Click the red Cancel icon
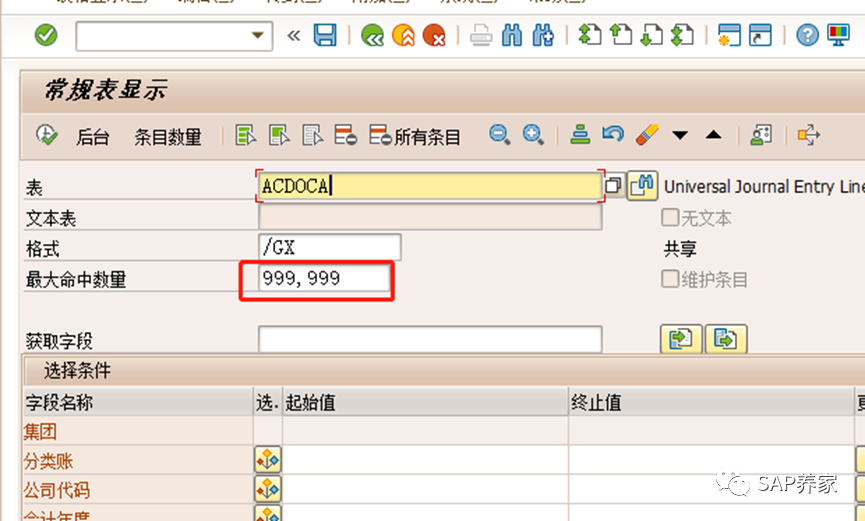The image size is (865, 521). pos(434,36)
